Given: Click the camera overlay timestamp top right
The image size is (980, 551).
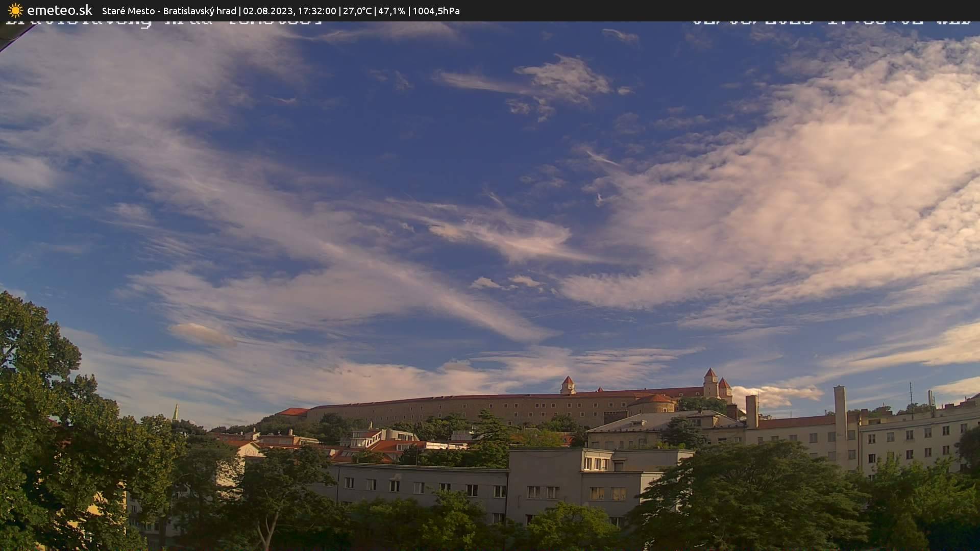Looking at the screenshot, I should coord(832,22).
